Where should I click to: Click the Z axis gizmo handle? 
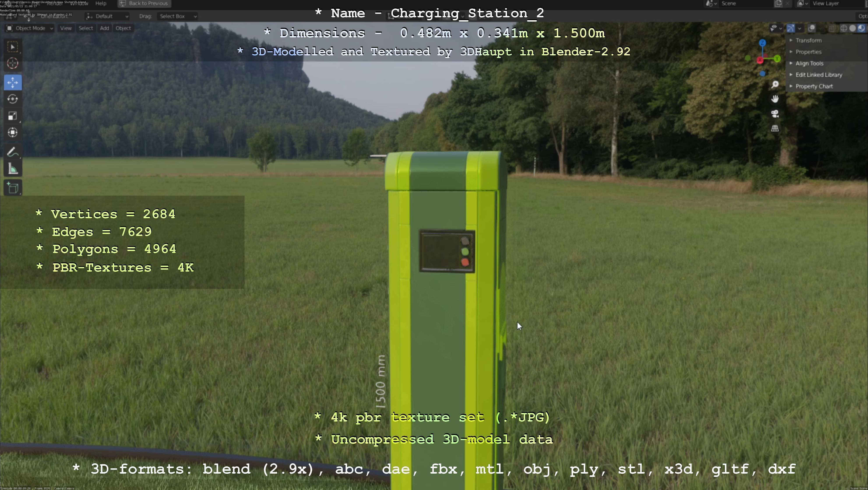coord(762,43)
